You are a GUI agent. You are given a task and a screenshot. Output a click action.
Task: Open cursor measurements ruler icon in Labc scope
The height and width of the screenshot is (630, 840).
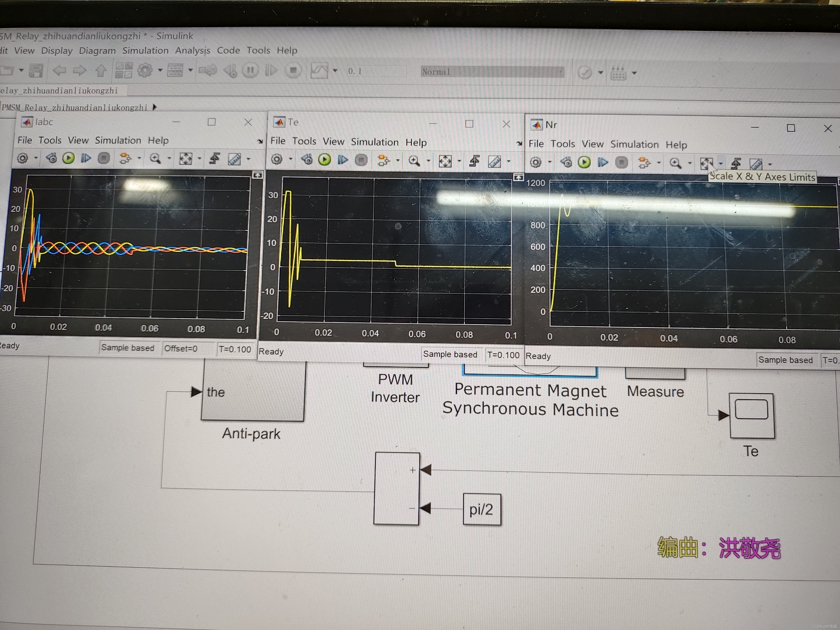[x=234, y=159]
